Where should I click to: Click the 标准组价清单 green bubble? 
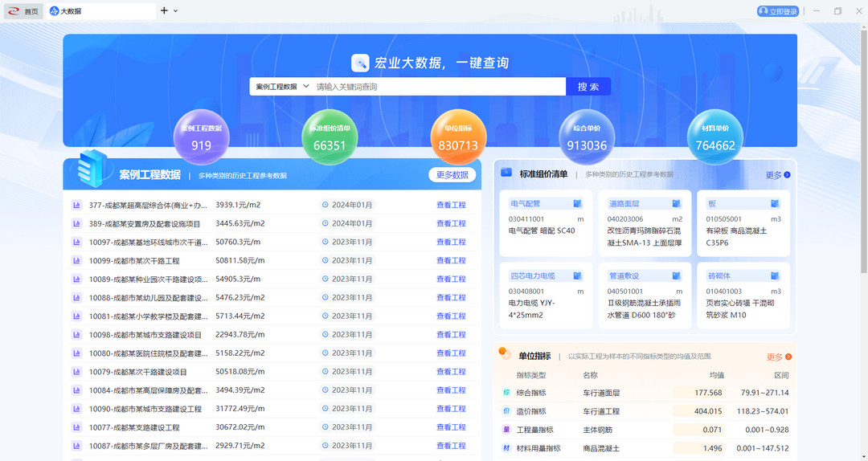coord(330,137)
